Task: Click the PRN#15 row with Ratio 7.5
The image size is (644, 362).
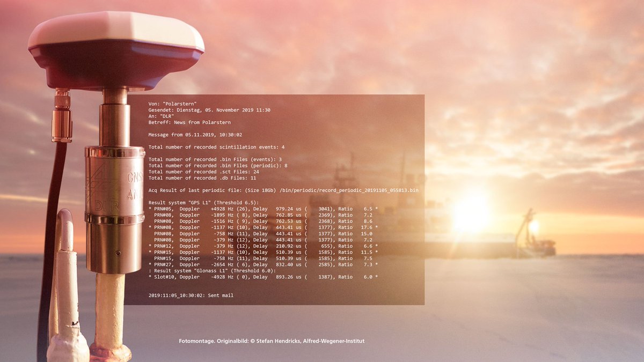Action: [263, 258]
